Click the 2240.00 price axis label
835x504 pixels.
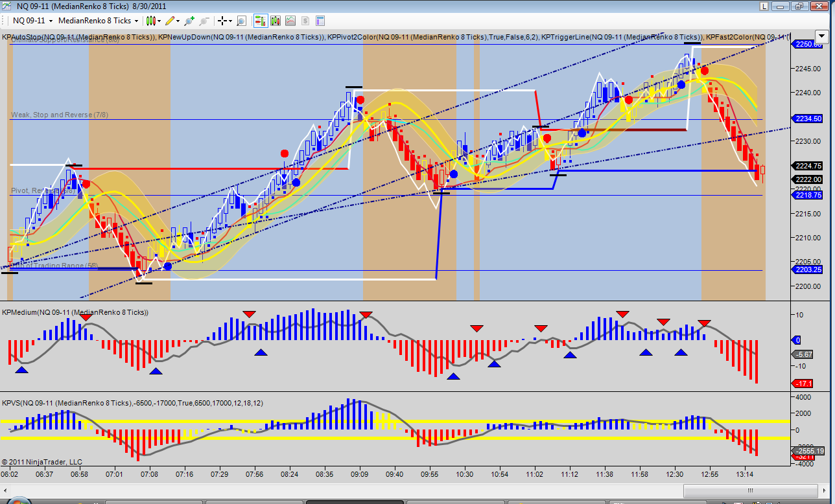pyautogui.click(x=808, y=93)
